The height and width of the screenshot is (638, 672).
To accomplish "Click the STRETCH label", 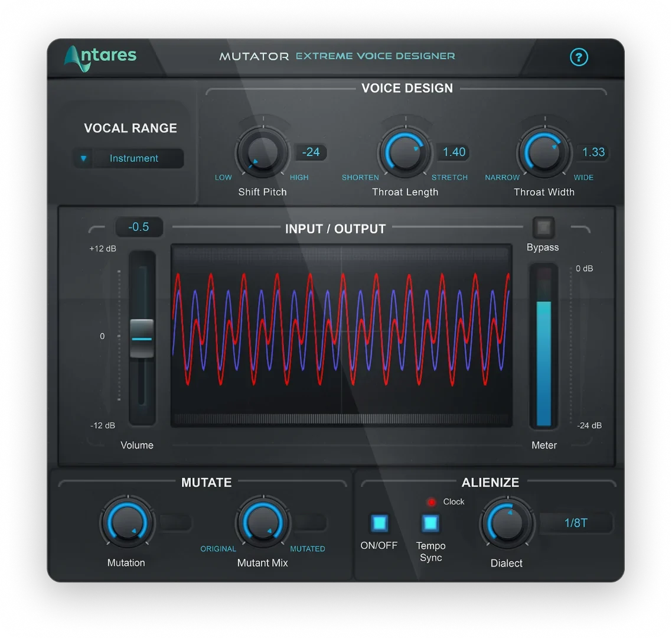I will tap(449, 177).
